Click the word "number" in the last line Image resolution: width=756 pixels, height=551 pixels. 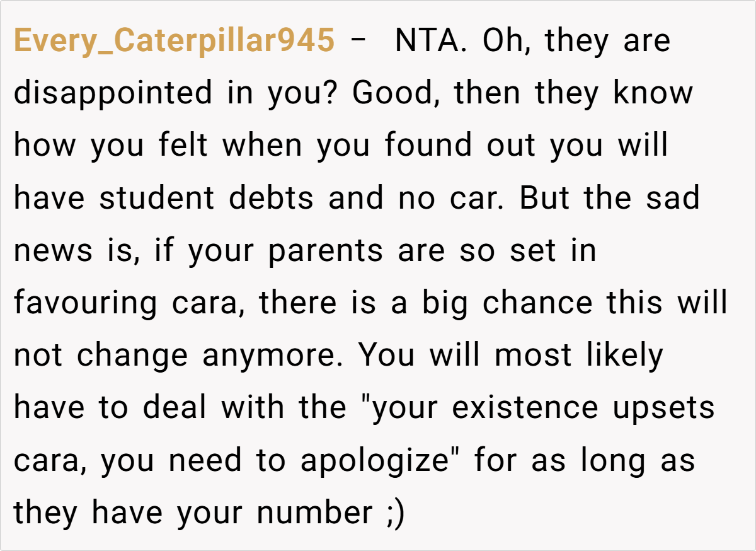314,513
